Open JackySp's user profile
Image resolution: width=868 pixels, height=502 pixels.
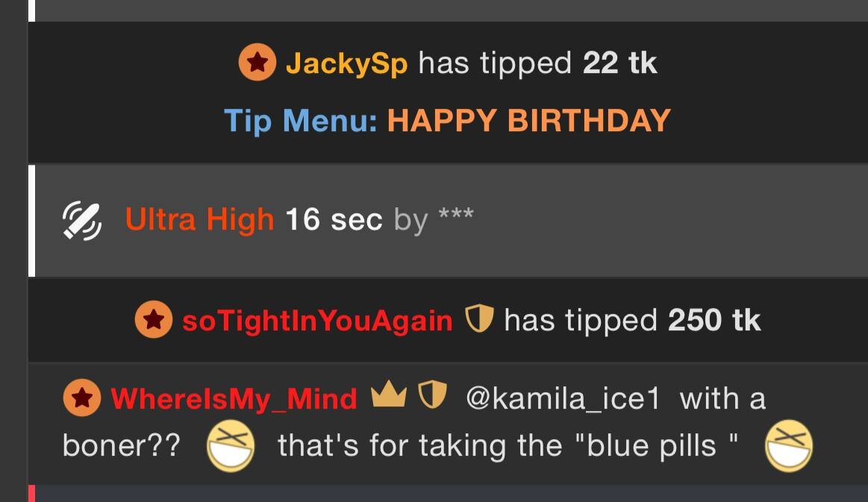346,63
